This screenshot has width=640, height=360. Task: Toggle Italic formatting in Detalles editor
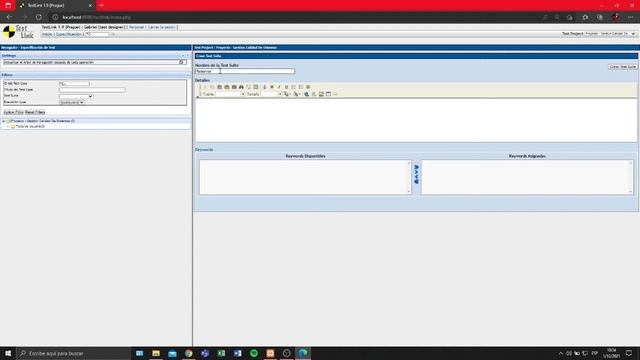[x=279, y=87]
